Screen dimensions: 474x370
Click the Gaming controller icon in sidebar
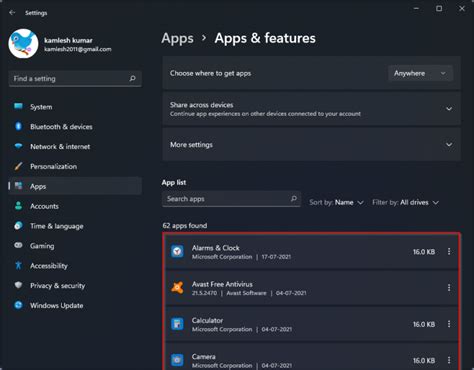[x=18, y=245]
